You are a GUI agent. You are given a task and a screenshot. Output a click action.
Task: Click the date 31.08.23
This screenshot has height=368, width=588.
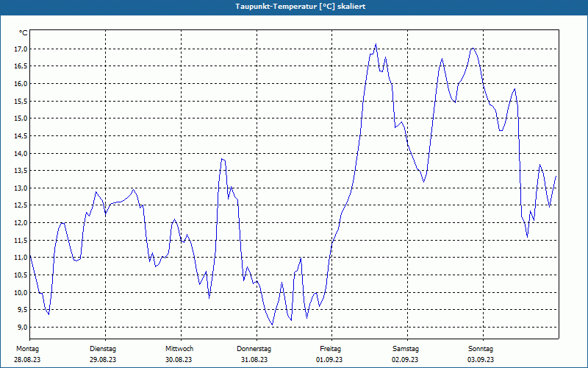pos(254,360)
